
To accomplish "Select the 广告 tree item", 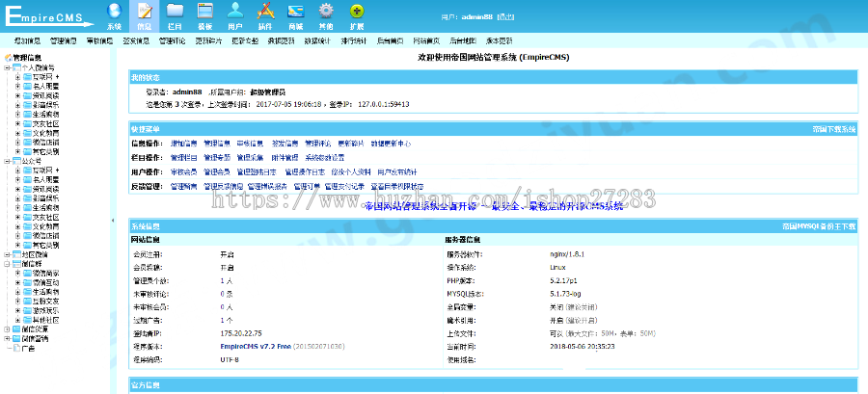I will (x=28, y=348).
